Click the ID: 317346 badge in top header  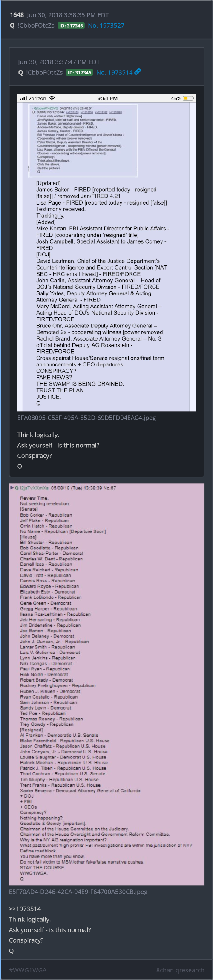pyautogui.click(x=71, y=26)
